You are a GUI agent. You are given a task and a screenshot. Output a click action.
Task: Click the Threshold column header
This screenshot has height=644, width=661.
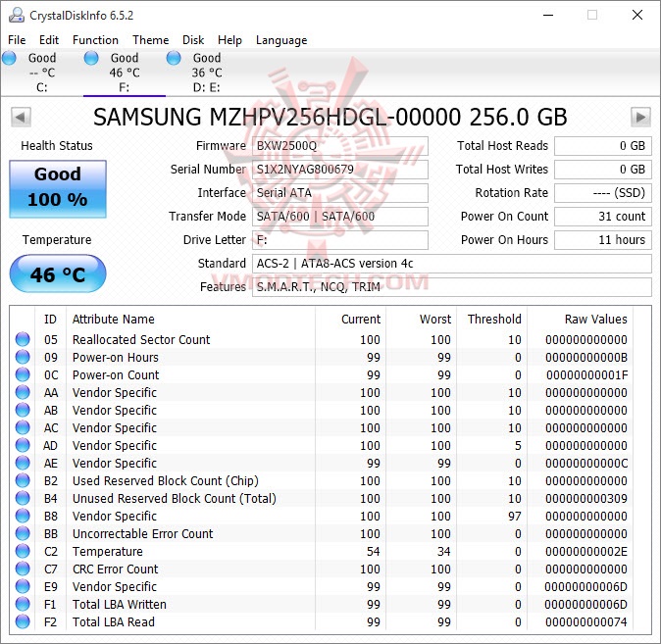pos(494,319)
